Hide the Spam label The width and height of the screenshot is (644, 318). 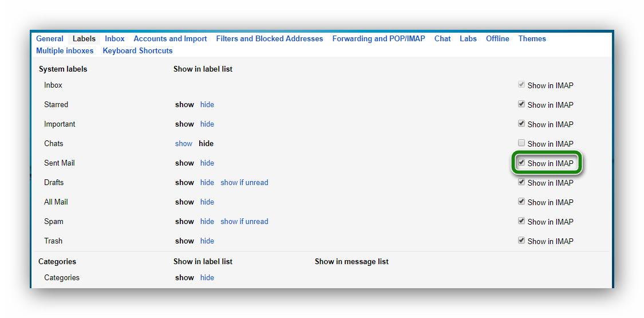click(x=207, y=222)
